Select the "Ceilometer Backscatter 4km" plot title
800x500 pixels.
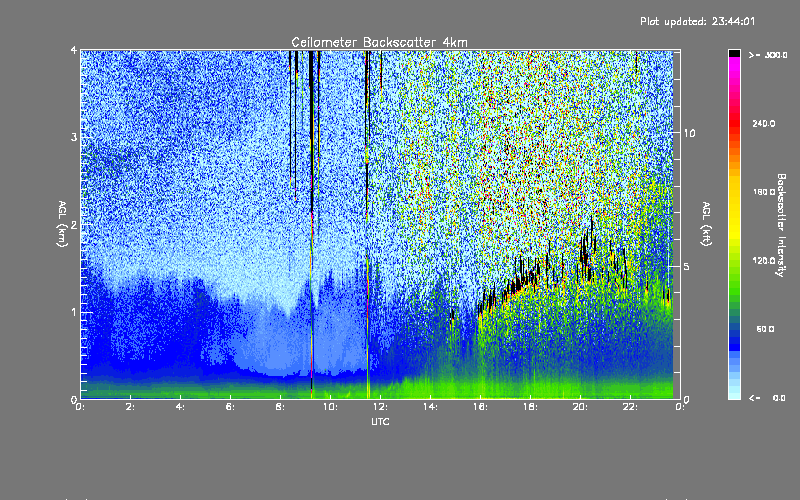(380, 42)
